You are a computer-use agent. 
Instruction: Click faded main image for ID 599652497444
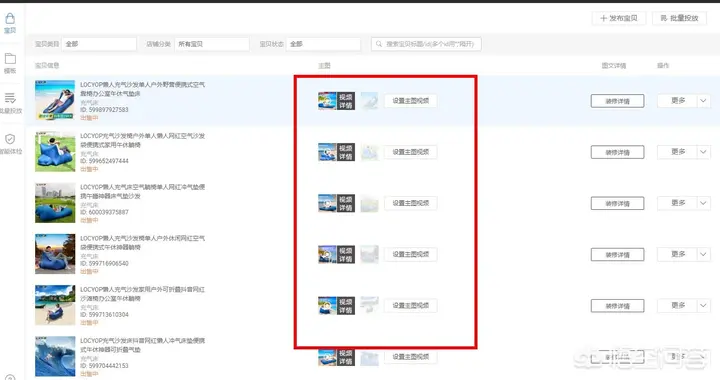(x=370, y=152)
